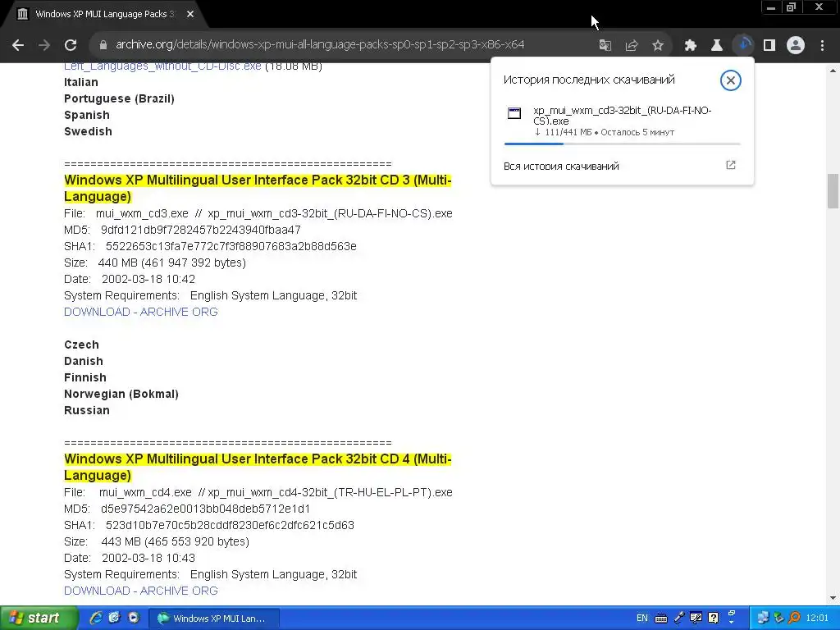Click the language bar keyboard icon

(x=661, y=619)
